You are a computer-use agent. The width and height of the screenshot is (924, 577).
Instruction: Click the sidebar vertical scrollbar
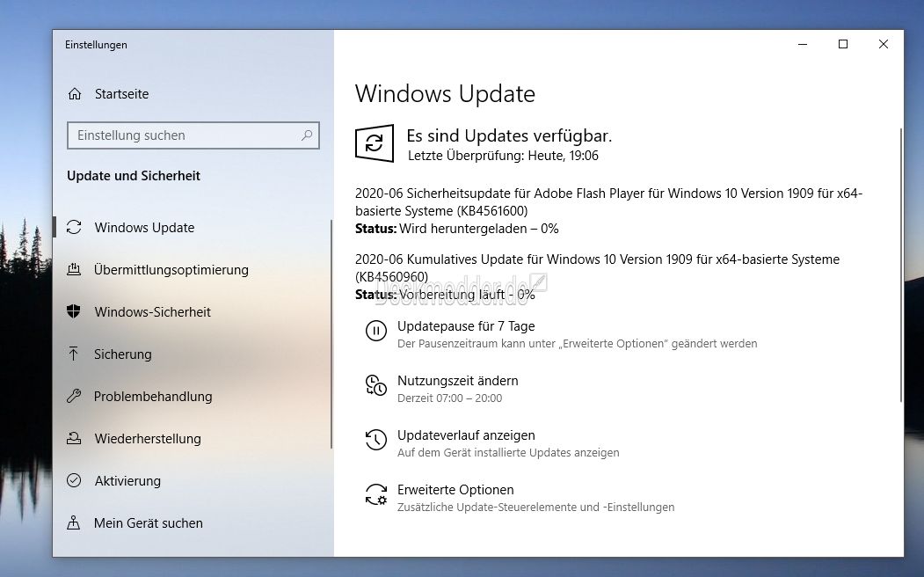pos(331,334)
